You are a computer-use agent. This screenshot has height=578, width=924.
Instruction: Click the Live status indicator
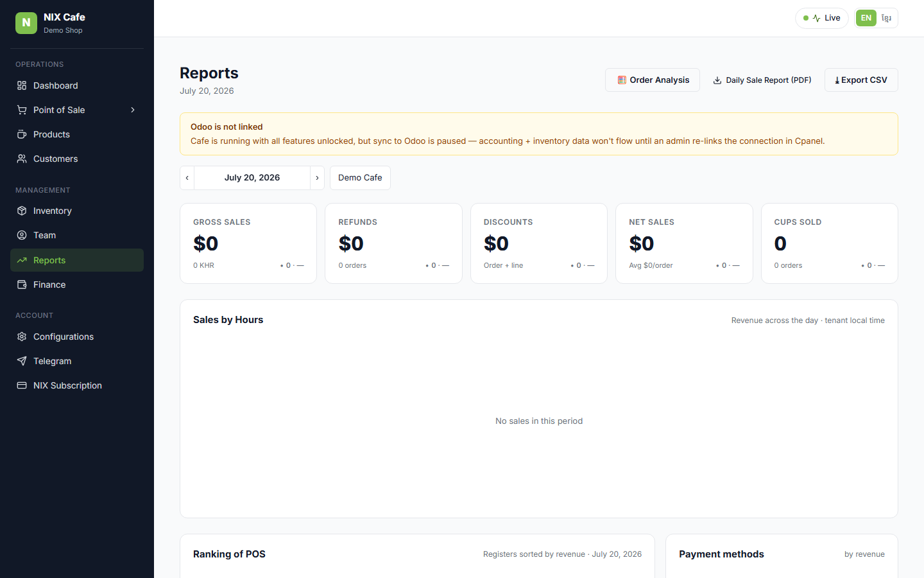click(822, 18)
